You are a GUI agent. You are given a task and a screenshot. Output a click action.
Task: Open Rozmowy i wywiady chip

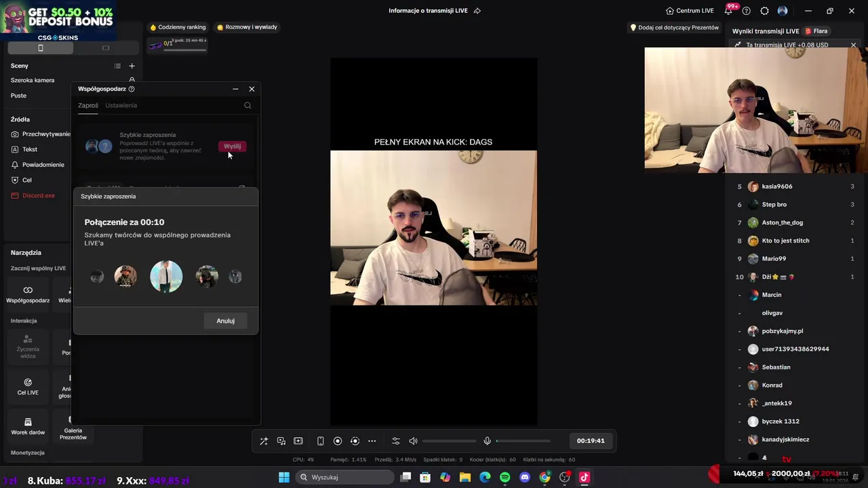pos(247,27)
